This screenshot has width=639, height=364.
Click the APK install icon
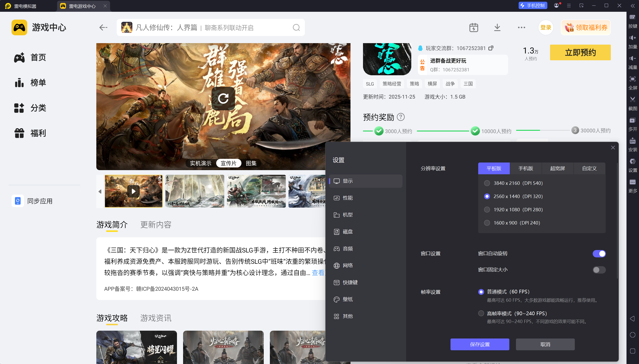[632, 141]
